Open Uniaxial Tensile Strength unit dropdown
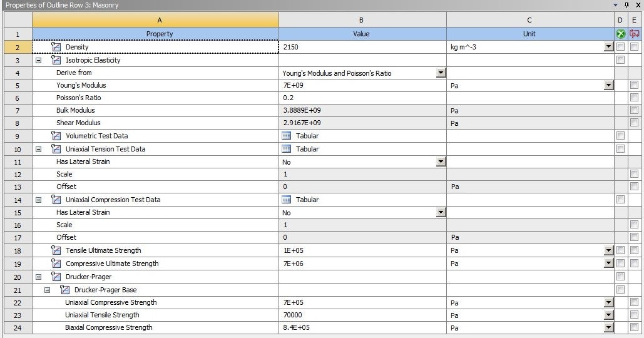 pyautogui.click(x=609, y=315)
